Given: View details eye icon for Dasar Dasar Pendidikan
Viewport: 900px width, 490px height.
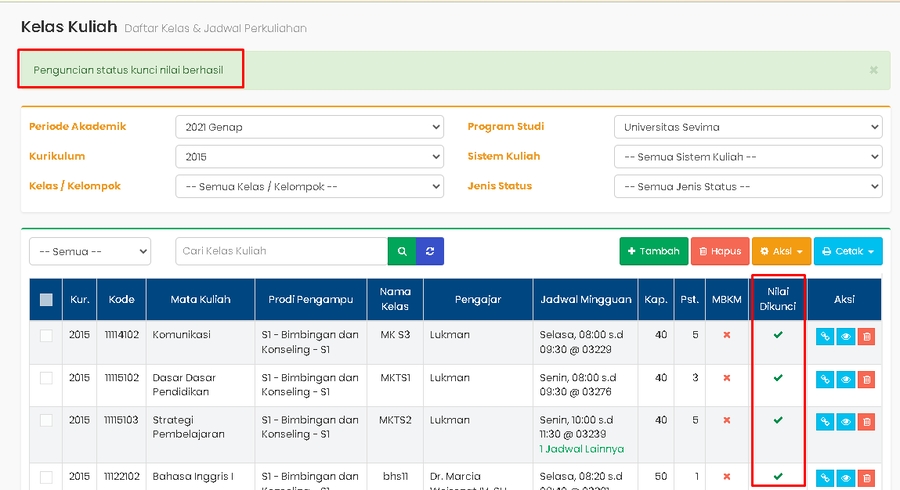Looking at the screenshot, I should click(846, 379).
